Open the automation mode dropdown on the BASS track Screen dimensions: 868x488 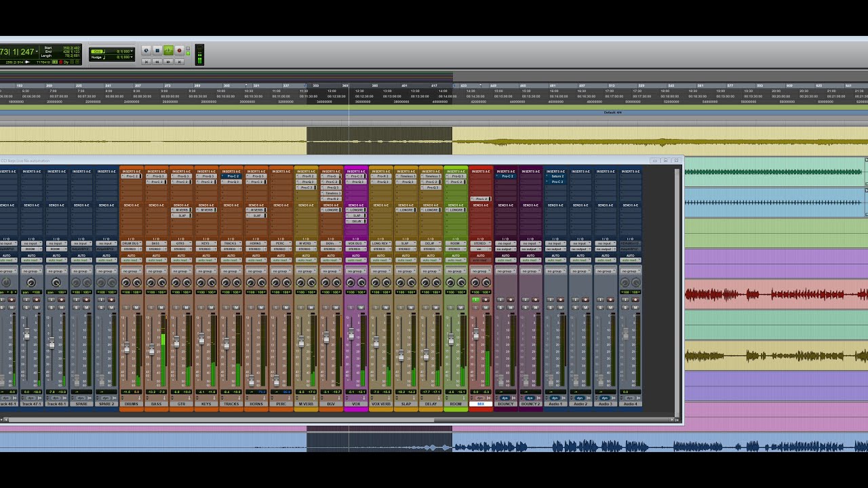(x=156, y=260)
